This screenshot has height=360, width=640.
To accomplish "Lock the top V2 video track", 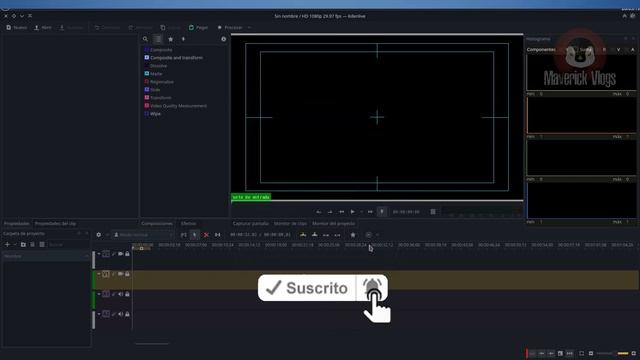I will click(x=127, y=254).
